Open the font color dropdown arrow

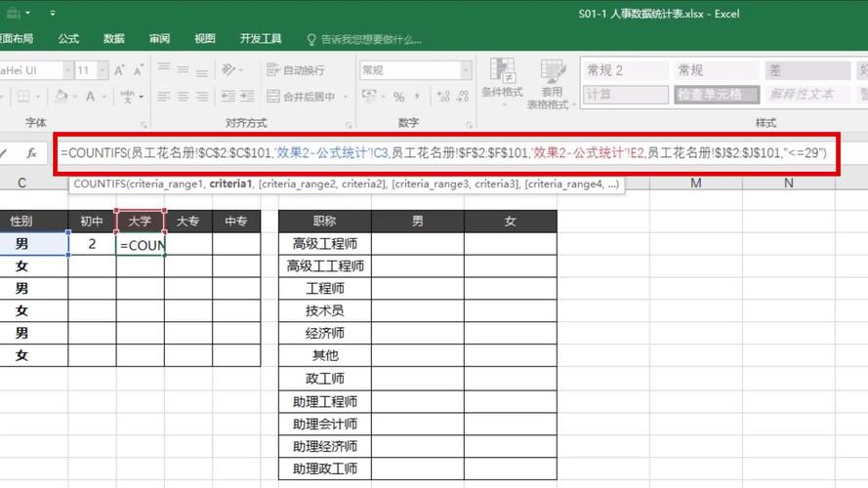103,97
